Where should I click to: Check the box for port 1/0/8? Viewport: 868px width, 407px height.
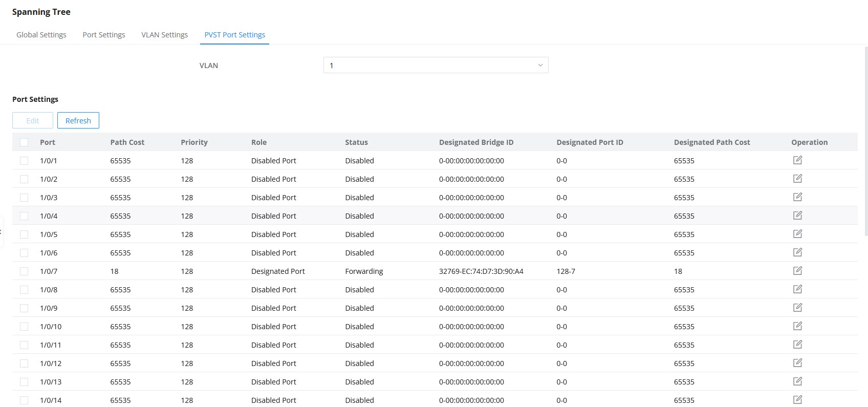[x=24, y=290]
